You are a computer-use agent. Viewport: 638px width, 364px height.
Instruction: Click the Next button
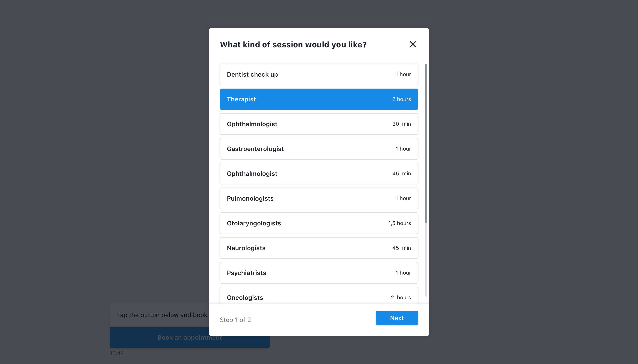pos(397,318)
